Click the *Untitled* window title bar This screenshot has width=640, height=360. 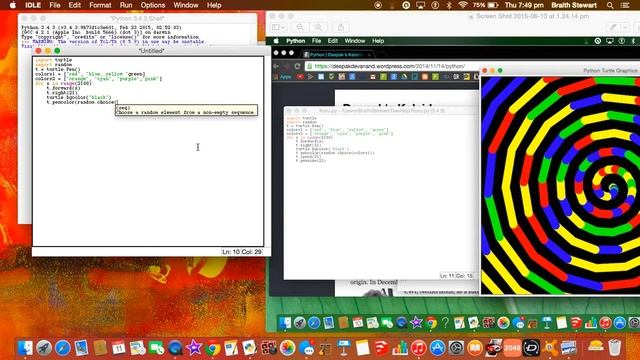click(151, 51)
